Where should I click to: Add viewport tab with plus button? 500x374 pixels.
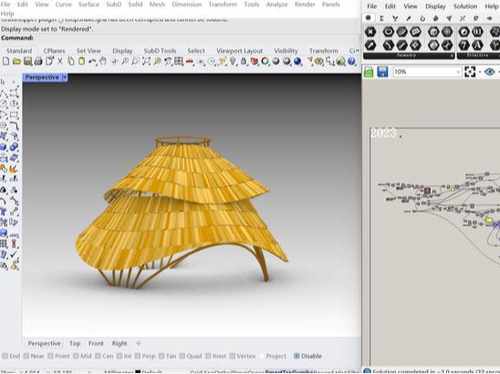(x=139, y=343)
